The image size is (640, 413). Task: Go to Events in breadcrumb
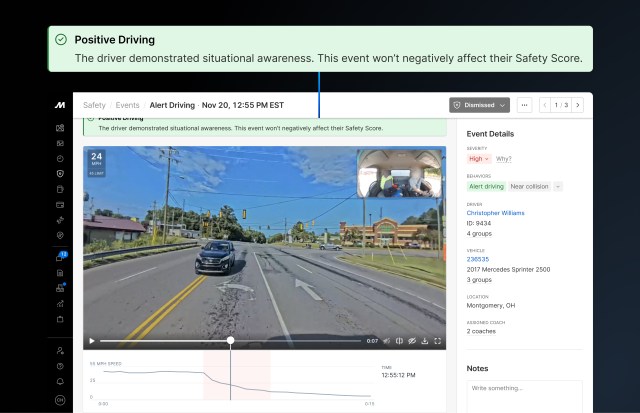pyautogui.click(x=127, y=104)
